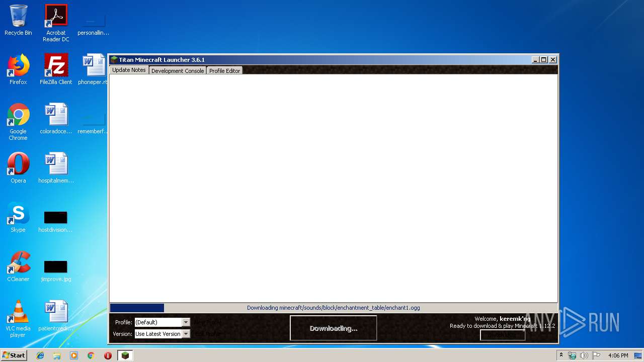Image resolution: width=644 pixels, height=362 pixels.
Task: Switch to Development Console tab
Action: pos(178,71)
